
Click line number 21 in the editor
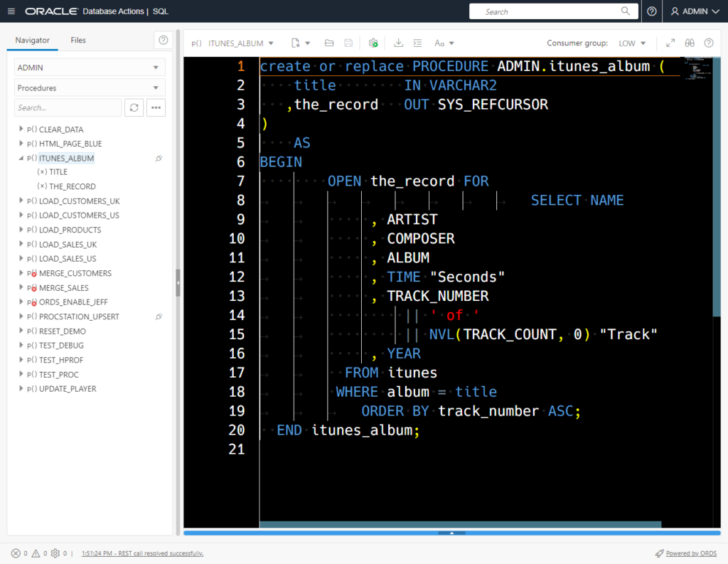tap(236, 449)
